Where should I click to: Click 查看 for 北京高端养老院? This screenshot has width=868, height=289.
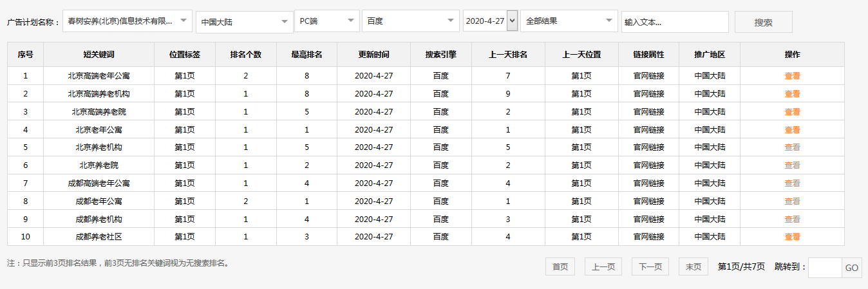pos(792,112)
